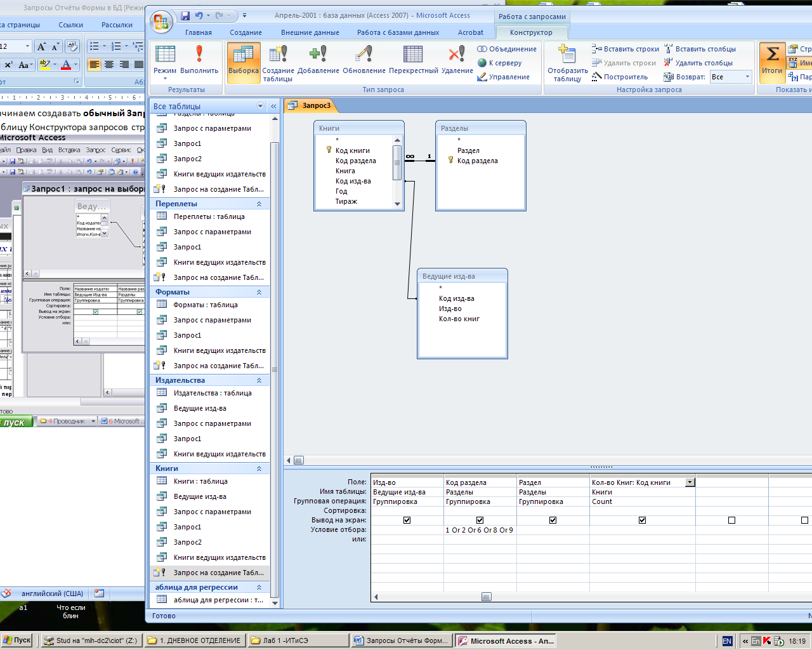Choose Добавление append query
This screenshot has width=812, height=650.
[318, 60]
